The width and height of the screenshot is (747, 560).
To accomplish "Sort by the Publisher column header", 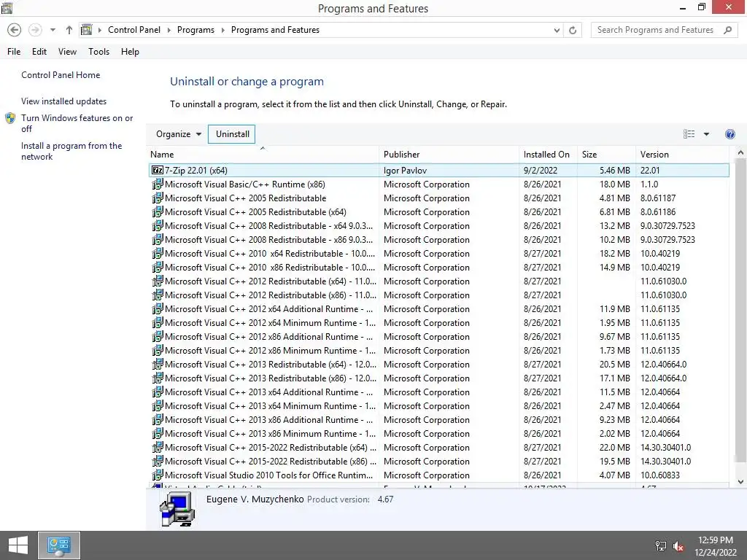I will pyautogui.click(x=449, y=155).
